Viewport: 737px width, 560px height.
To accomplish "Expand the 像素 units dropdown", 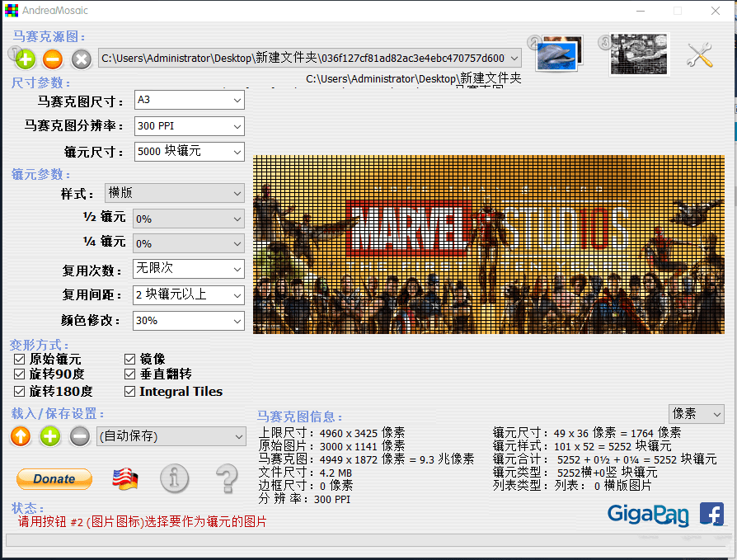I will [x=696, y=413].
